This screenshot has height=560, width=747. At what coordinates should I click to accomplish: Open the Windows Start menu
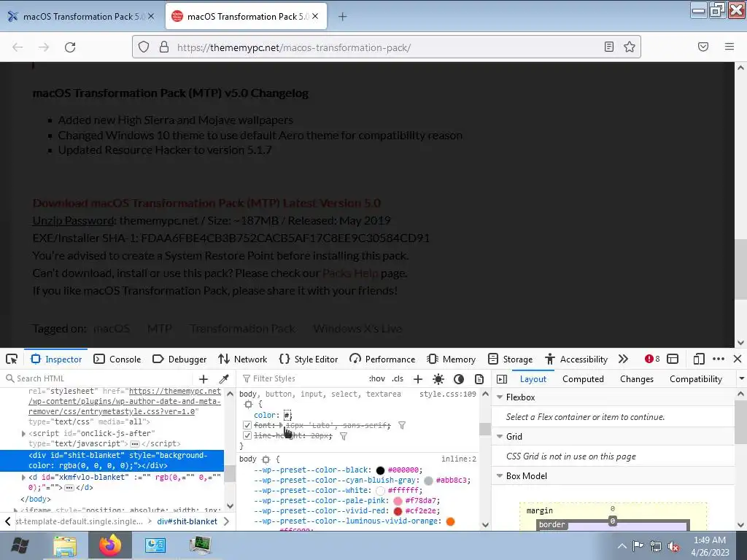20,545
